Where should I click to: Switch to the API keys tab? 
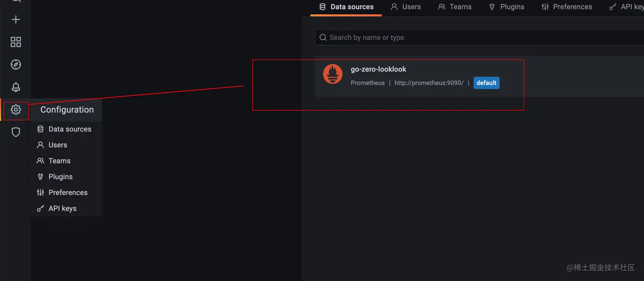626,7
